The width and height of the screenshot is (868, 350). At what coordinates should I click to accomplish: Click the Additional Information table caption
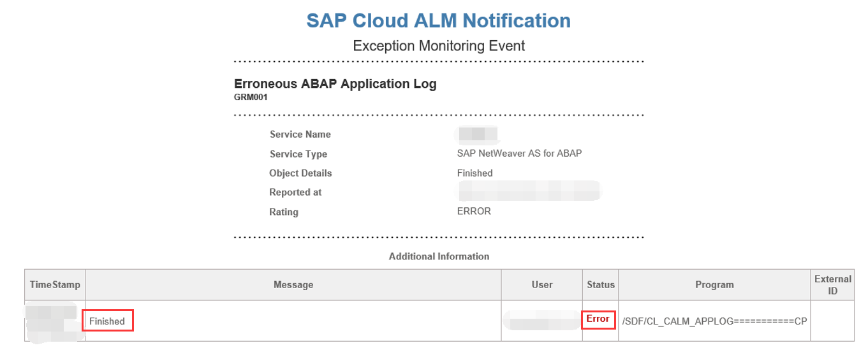click(439, 256)
